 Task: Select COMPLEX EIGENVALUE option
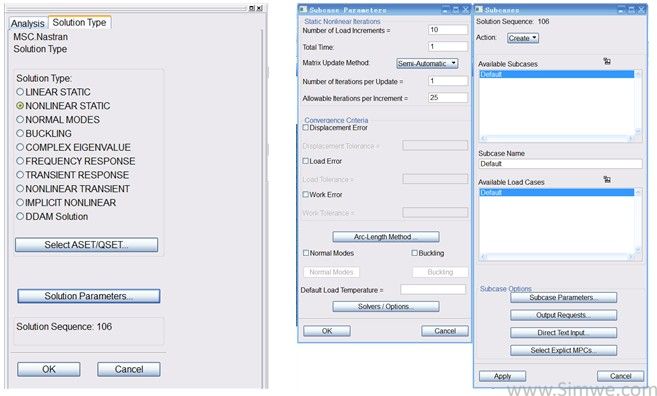(x=73, y=147)
